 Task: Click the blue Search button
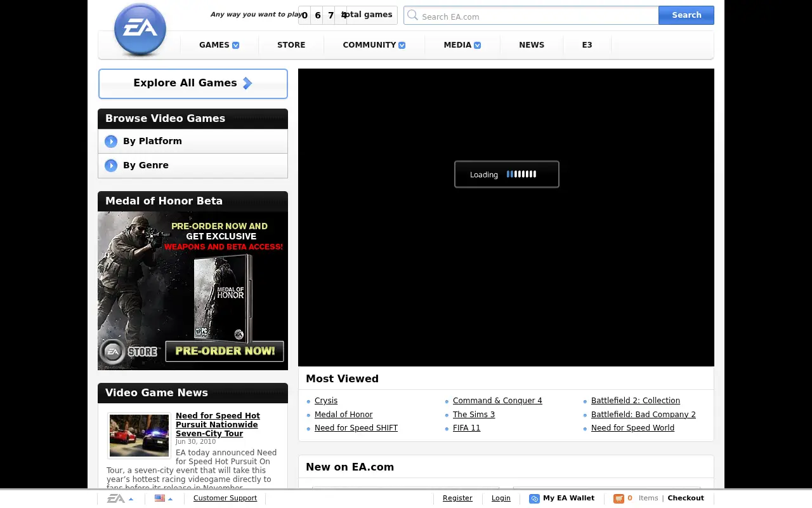coord(686,15)
